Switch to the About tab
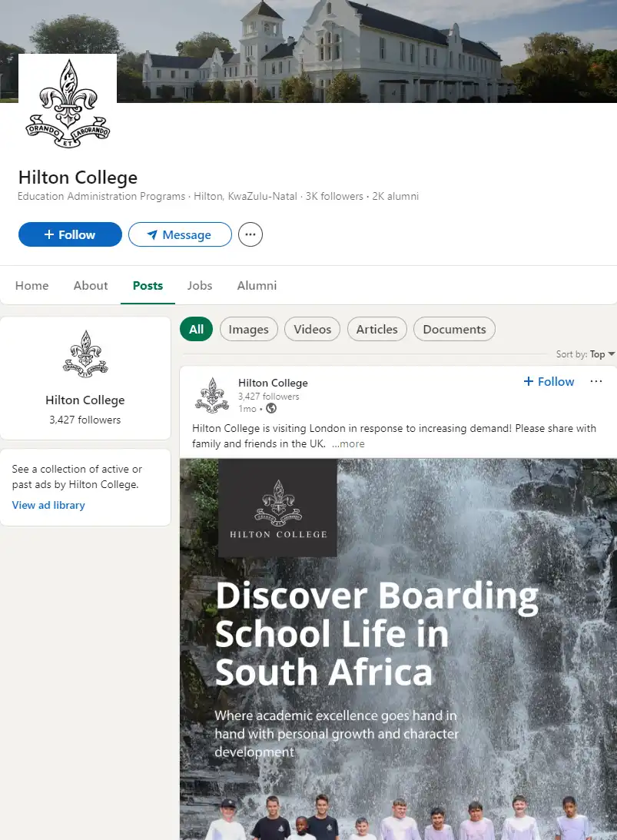 pyautogui.click(x=91, y=285)
